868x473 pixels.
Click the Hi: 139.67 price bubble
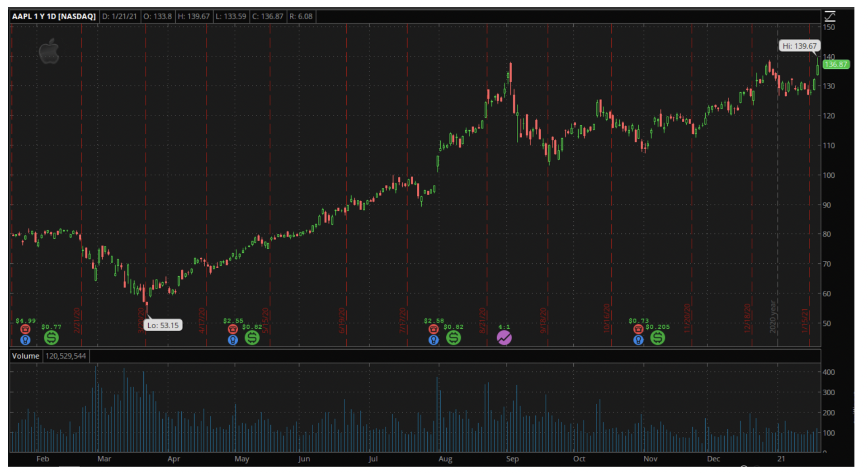click(x=799, y=46)
